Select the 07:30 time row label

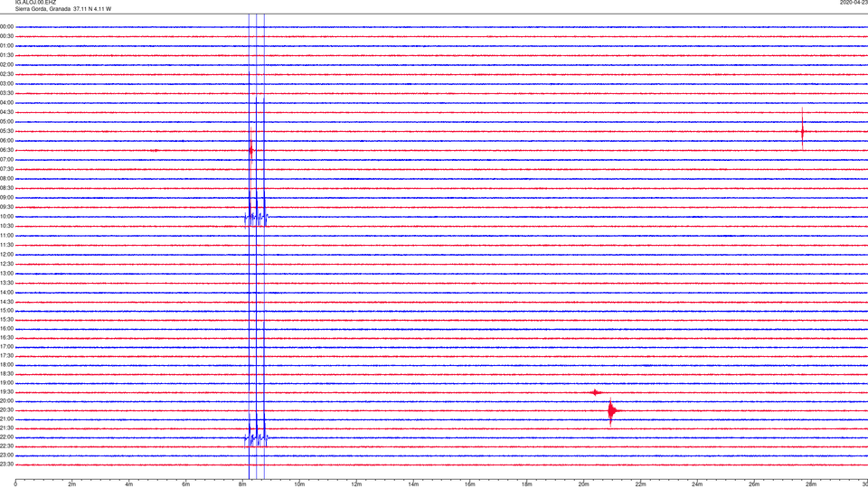tap(6, 169)
